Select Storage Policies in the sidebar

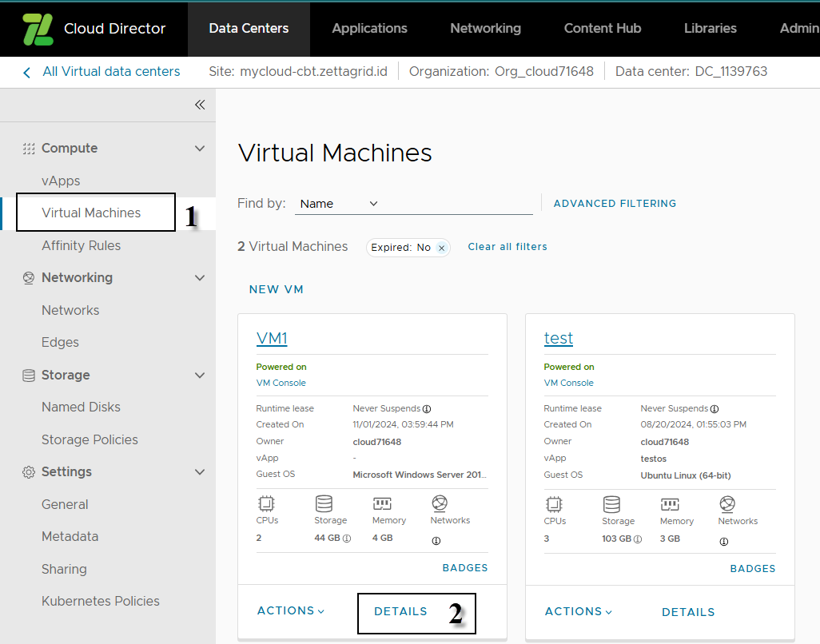point(90,439)
